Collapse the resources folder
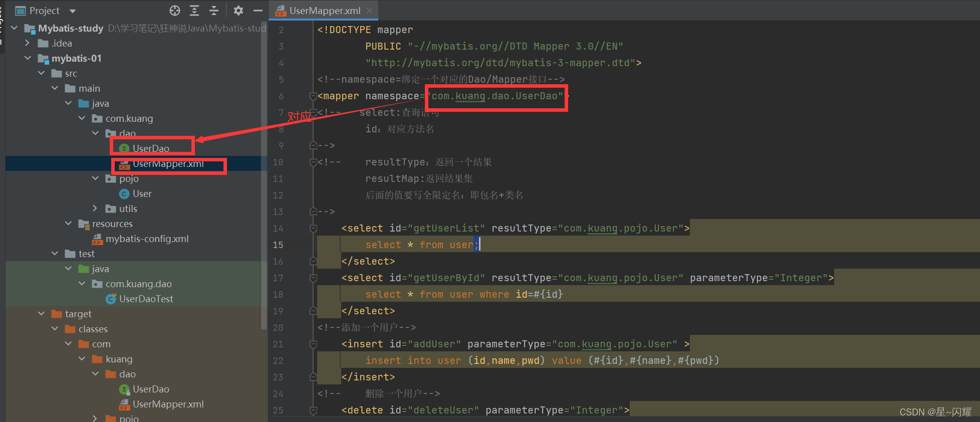This screenshot has height=422, width=980. 69,224
